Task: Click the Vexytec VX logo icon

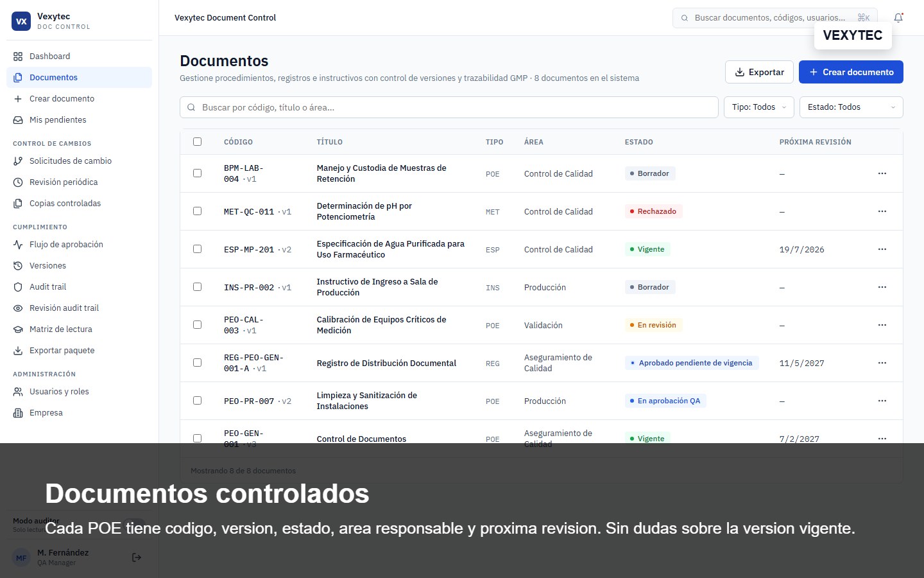Action: 21,21
